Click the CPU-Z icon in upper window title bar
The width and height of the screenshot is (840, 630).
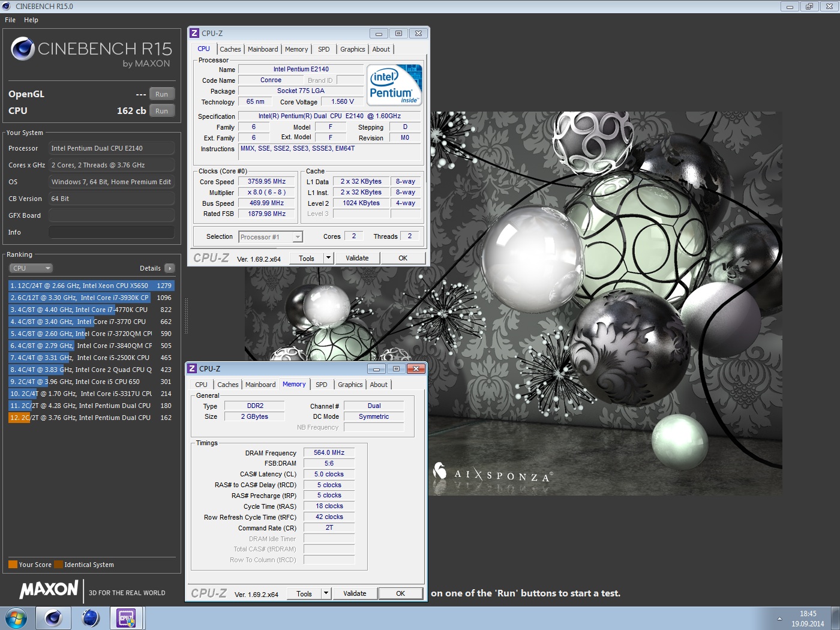tap(194, 33)
